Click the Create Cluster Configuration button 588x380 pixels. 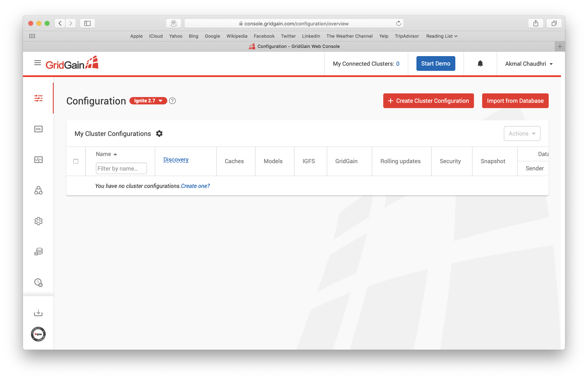tap(428, 101)
